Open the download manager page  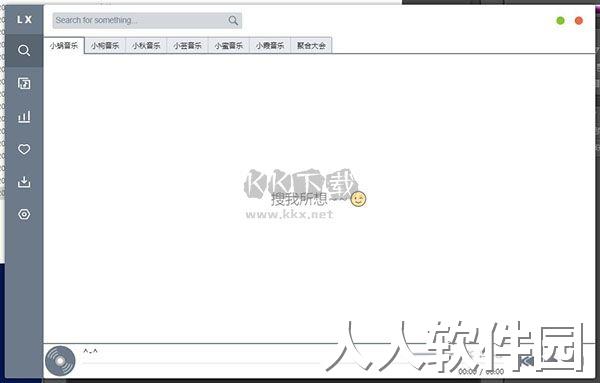(24, 182)
